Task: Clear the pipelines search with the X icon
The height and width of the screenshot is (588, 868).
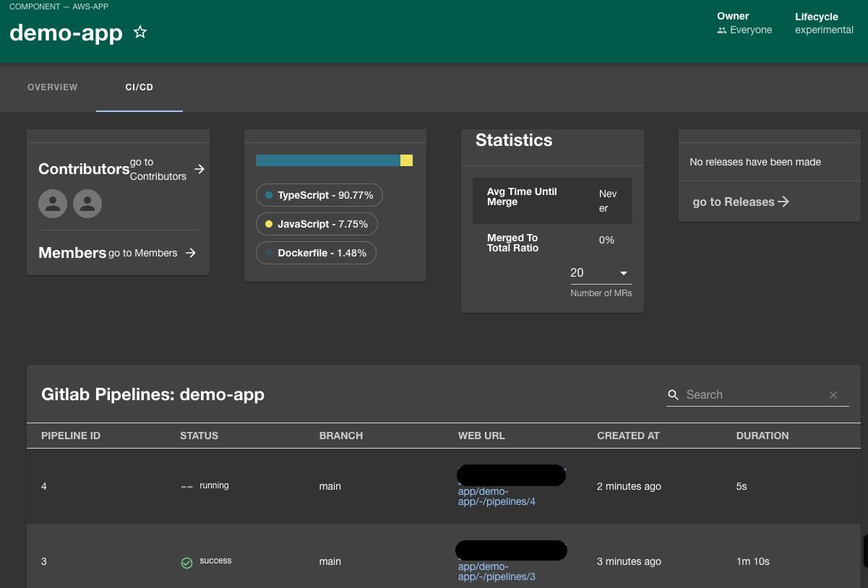Action: coord(833,395)
